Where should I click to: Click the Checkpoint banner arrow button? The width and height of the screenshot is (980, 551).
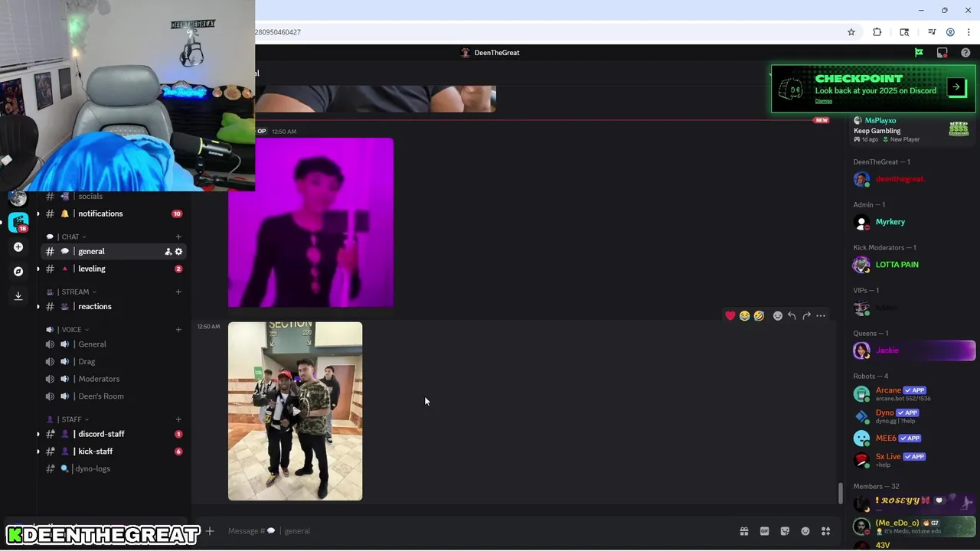(x=956, y=86)
